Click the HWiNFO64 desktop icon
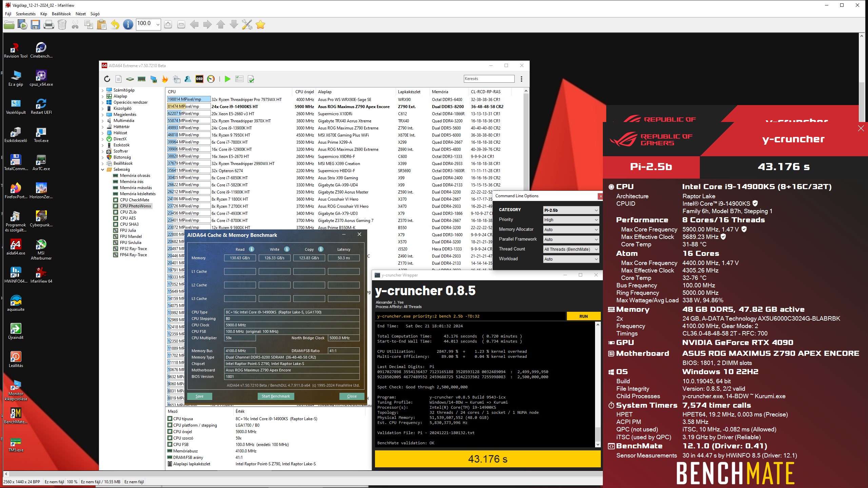 pos(16,275)
